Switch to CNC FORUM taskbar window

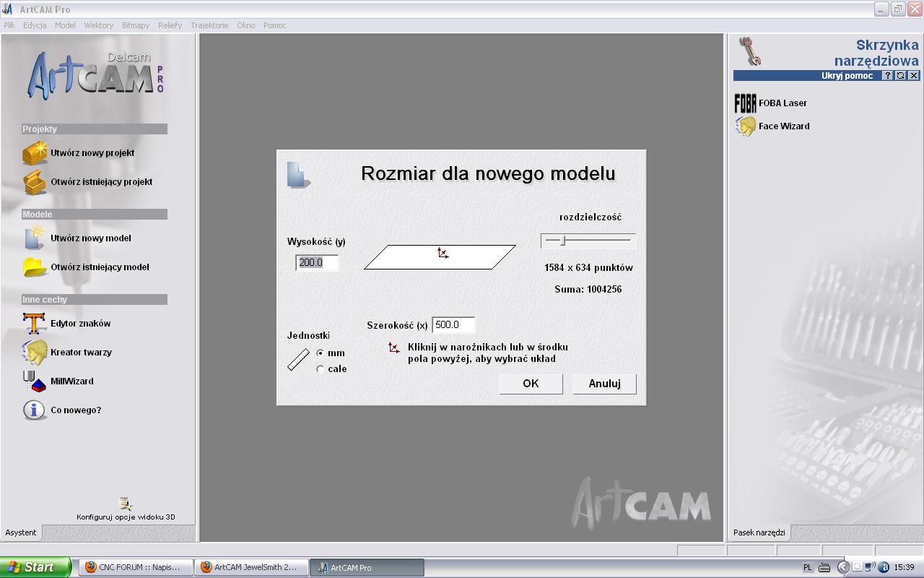pyautogui.click(x=135, y=567)
